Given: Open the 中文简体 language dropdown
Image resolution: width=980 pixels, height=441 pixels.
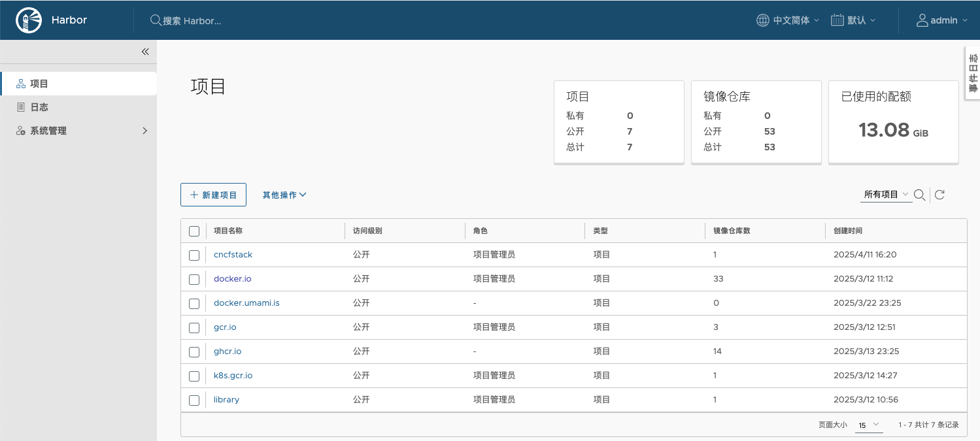Looking at the screenshot, I should (788, 20).
